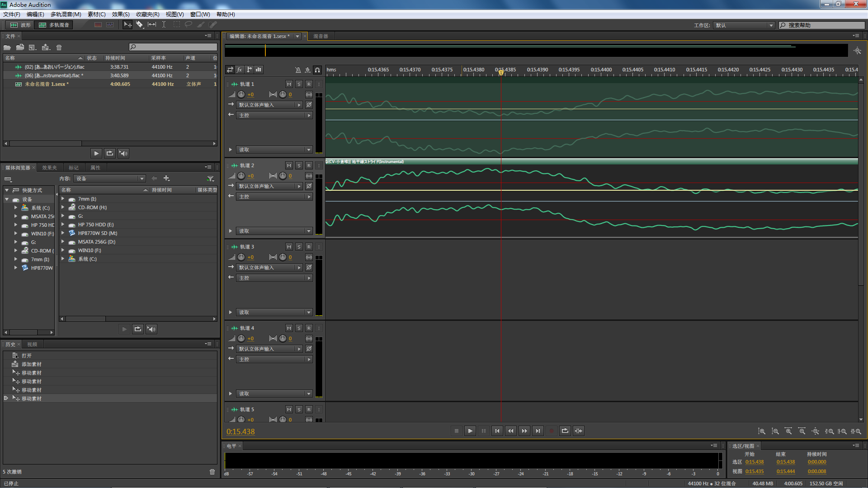Expand the 系统 (C:) tree node

pos(16,208)
